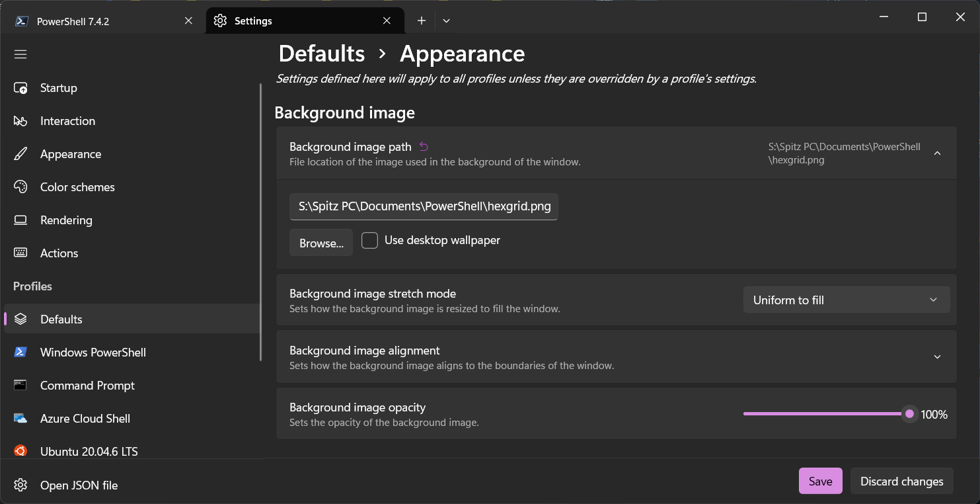Click the Browse button for background image

(x=320, y=242)
